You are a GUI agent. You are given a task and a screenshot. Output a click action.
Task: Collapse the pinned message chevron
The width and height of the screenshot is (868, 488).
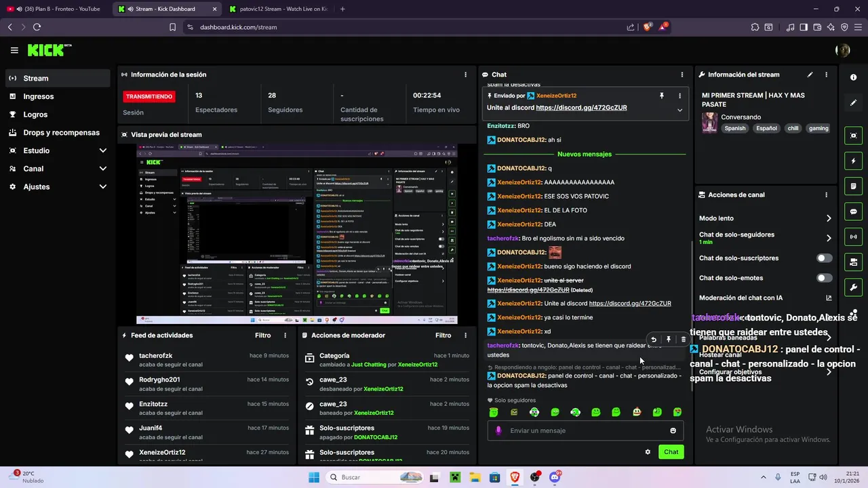(679, 110)
